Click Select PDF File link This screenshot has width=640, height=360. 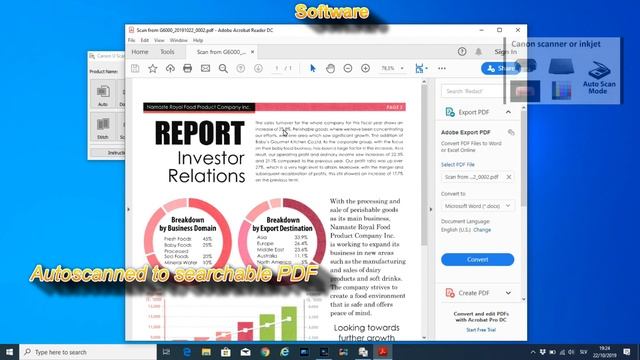click(458, 164)
